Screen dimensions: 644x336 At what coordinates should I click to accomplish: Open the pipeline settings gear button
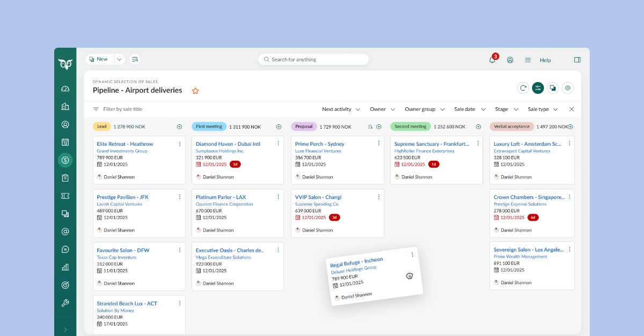coord(568,88)
